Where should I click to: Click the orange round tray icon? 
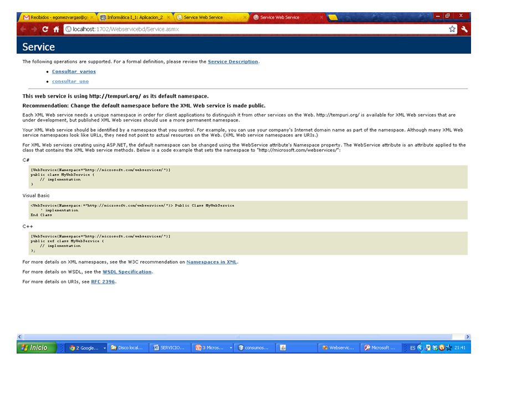442,347
